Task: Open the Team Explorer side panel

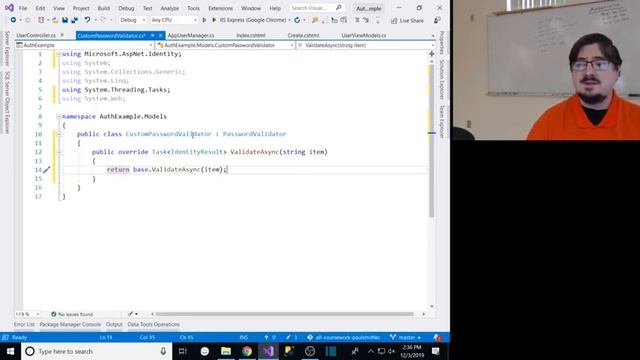Action: [442, 122]
